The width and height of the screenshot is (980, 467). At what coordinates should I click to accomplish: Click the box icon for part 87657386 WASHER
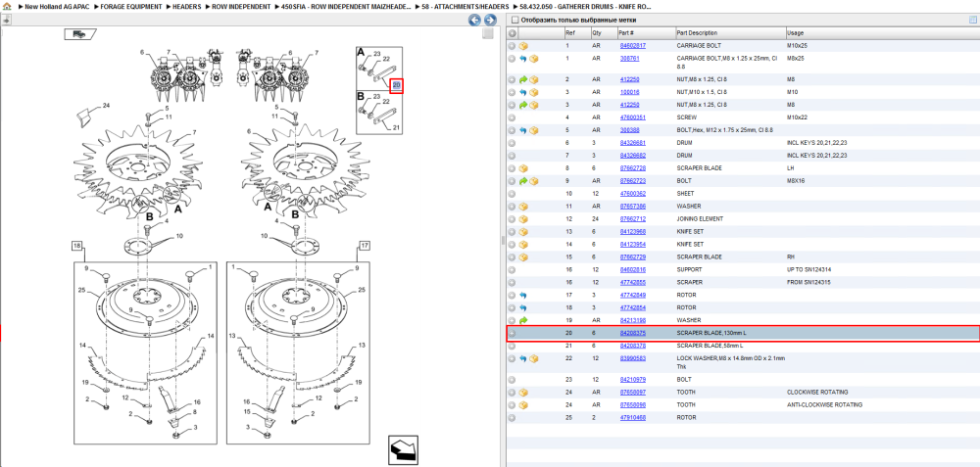[x=523, y=207]
